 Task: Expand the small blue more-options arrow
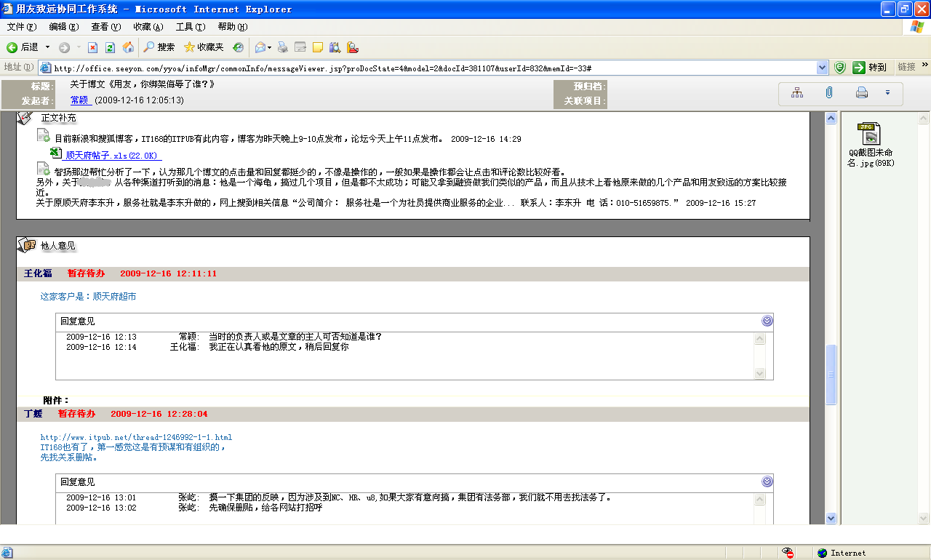887,92
